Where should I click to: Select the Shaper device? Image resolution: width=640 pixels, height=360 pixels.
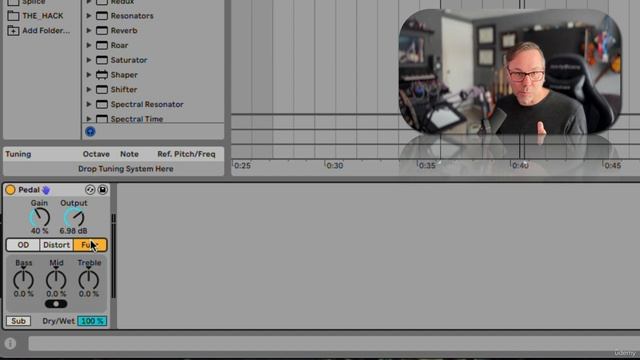tap(124, 75)
